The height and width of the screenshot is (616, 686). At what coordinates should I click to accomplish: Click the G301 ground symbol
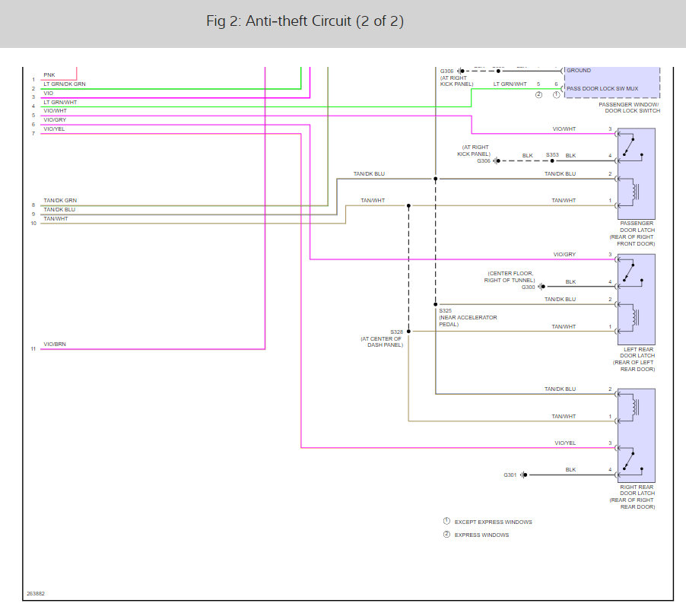(524, 475)
